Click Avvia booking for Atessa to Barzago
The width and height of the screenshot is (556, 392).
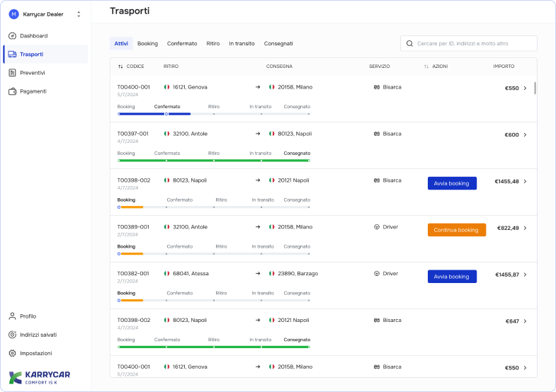point(452,277)
